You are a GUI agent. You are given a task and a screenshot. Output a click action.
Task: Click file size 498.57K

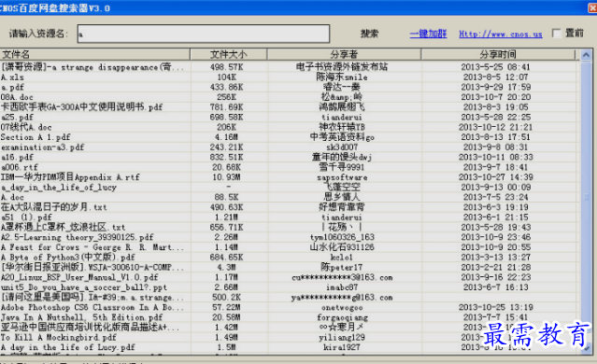click(x=226, y=67)
